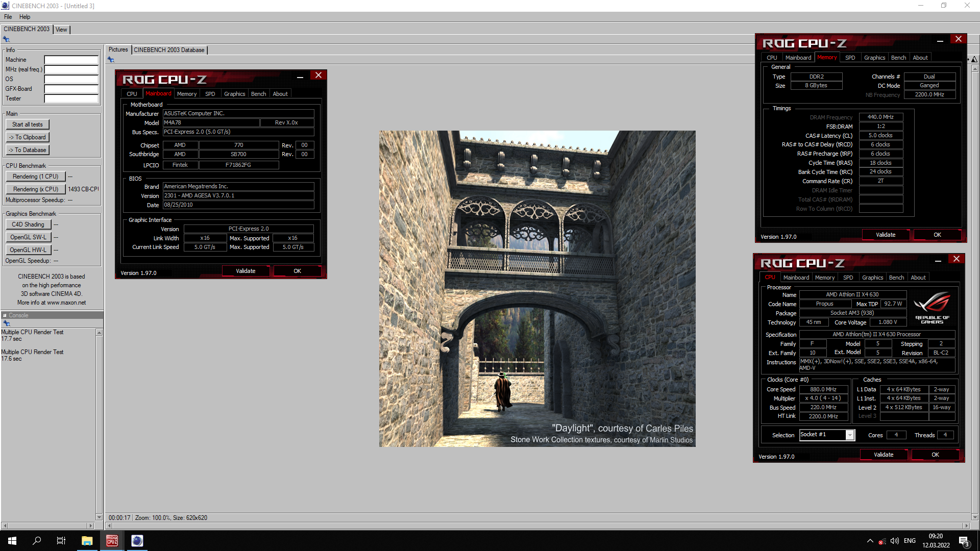The height and width of the screenshot is (551, 980).
Task: Click the 17.6 sec console entry
Action: click(x=11, y=359)
